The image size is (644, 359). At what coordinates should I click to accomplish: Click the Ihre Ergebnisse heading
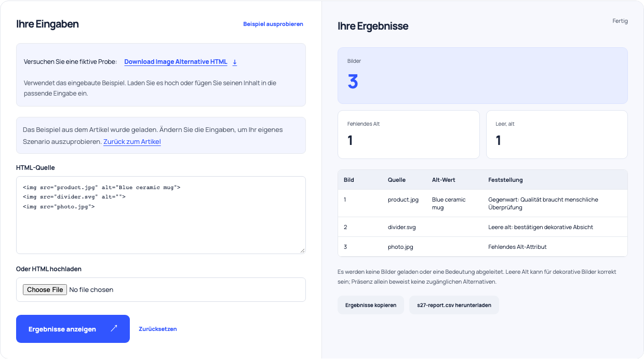click(x=373, y=26)
